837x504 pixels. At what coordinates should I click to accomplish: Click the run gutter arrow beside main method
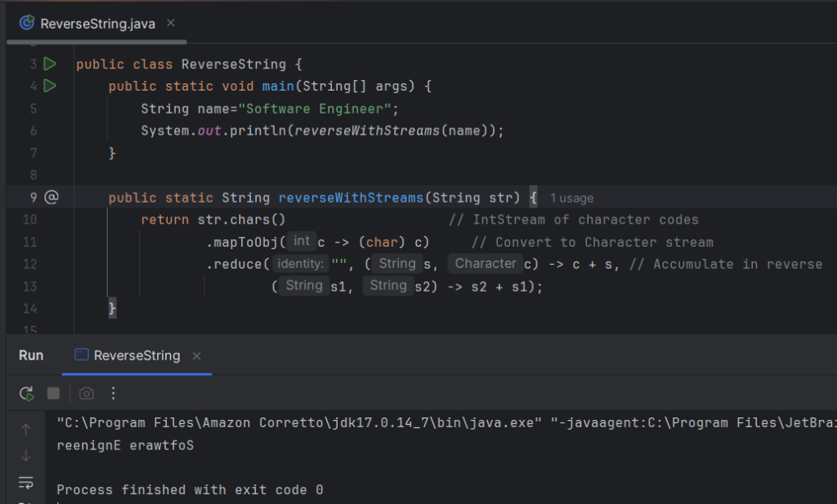pos(50,86)
